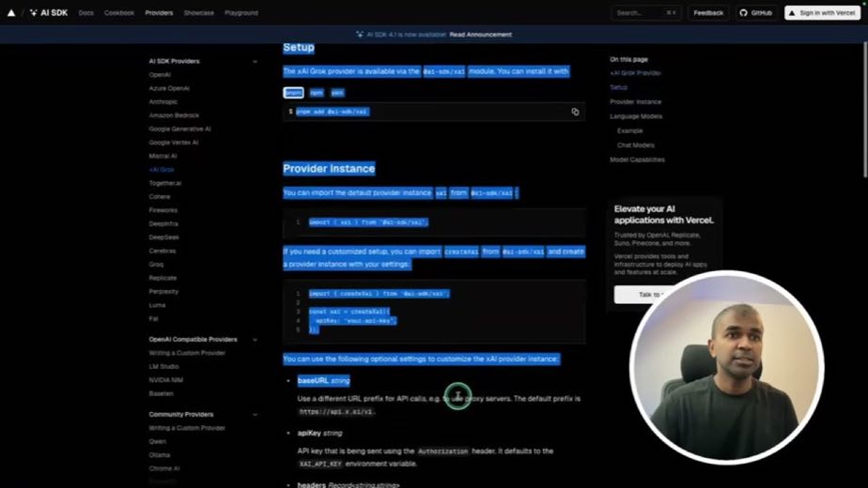This screenshot has height=488, width=868.
Task: Open the Playground nav item
Action: pos(241,13)
